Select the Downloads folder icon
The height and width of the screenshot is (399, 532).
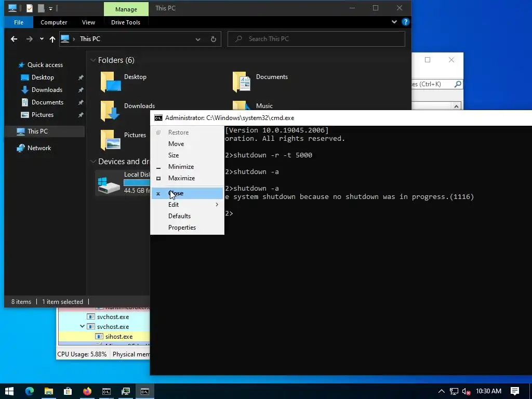[x=110, y=111]
